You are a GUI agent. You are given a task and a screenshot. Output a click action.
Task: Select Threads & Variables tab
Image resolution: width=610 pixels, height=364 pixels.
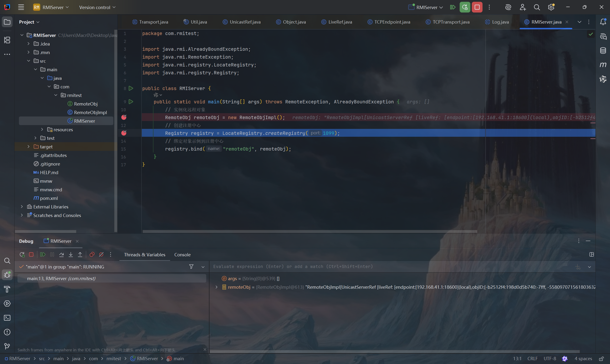pos(144,254)
